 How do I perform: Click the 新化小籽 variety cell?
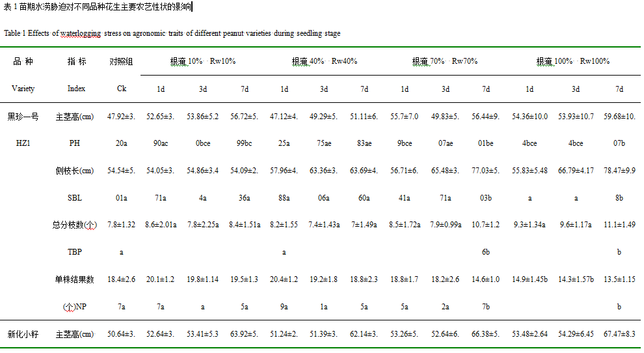(23, 334)
